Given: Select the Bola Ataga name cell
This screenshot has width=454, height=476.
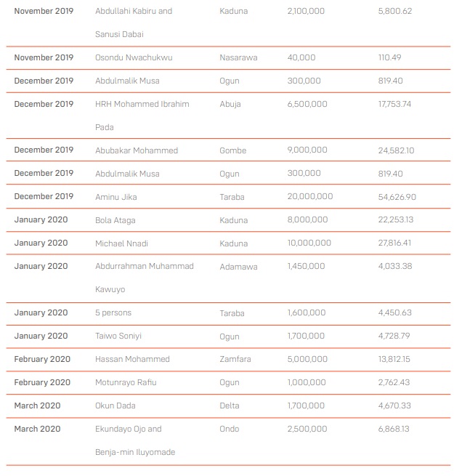Looking at the screenshot, I should pyautogui.click(x=115, y=220).
